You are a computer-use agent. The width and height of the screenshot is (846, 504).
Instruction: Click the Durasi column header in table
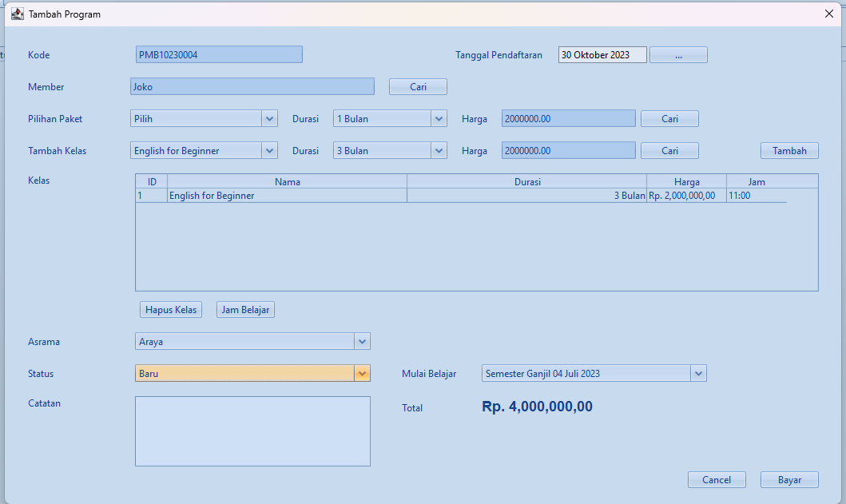point(526,181)
